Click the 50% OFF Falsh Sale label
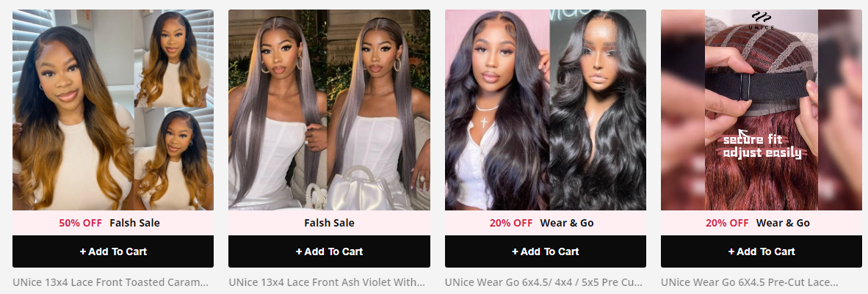Screen dimensions: 868x294 point(109,224)
